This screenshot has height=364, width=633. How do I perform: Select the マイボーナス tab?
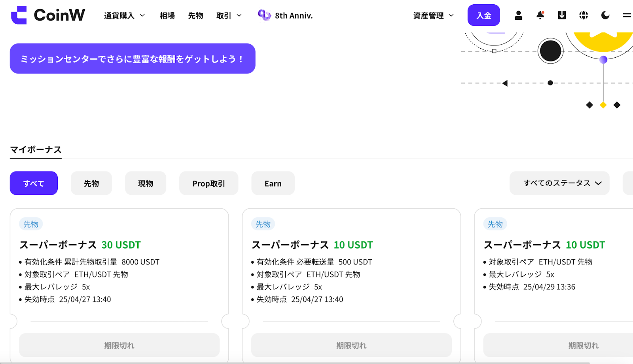36,150
